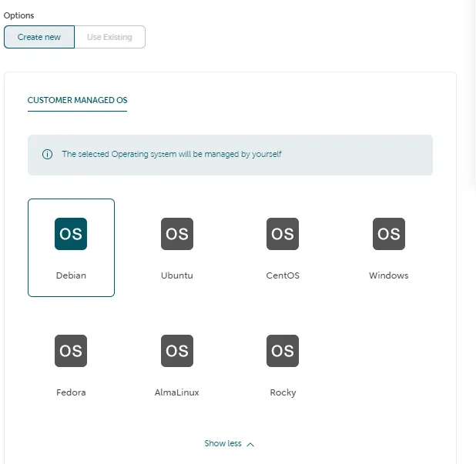Open the Customer Managed OS tab
Screen dimensions: 476x464
[x=78, y=100]
